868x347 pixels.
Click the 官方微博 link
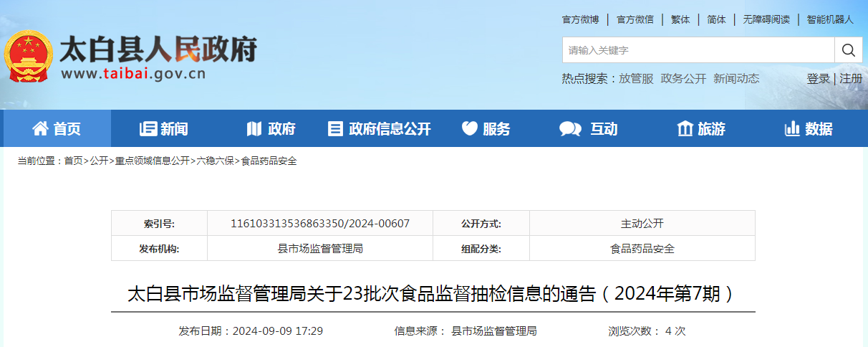580,19
